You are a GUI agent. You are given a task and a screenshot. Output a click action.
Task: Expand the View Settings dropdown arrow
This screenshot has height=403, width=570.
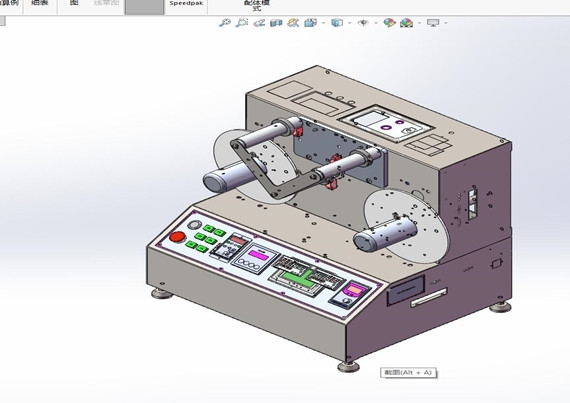(x=446, y=23)
